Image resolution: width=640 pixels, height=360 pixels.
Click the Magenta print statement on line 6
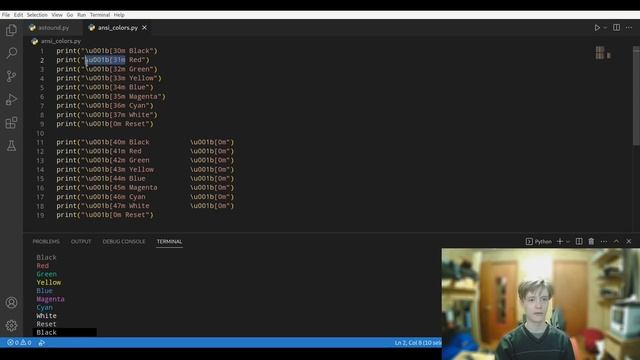(x=111, y=96)
